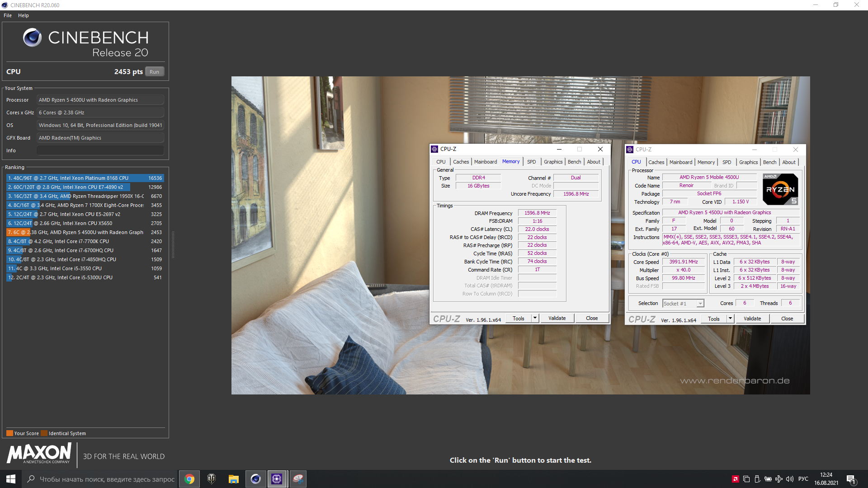The height and width of the screenshot is (488, 868).
Task: Click Tools button in right CPU-Z window
Action: [x=714, y=319]
